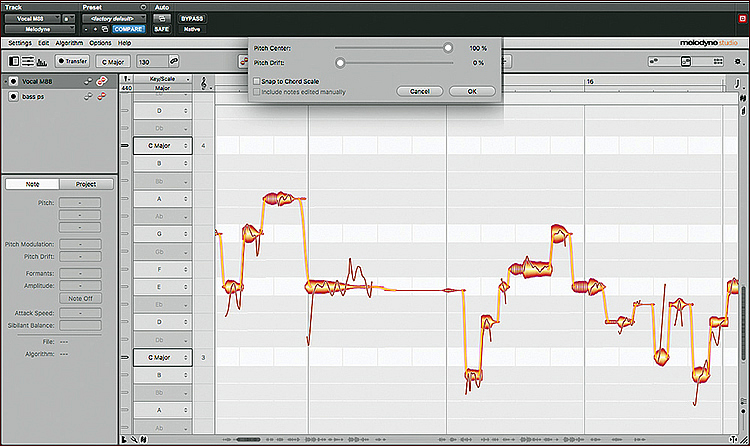Open the settings gear in the top right

click(740, 62)
